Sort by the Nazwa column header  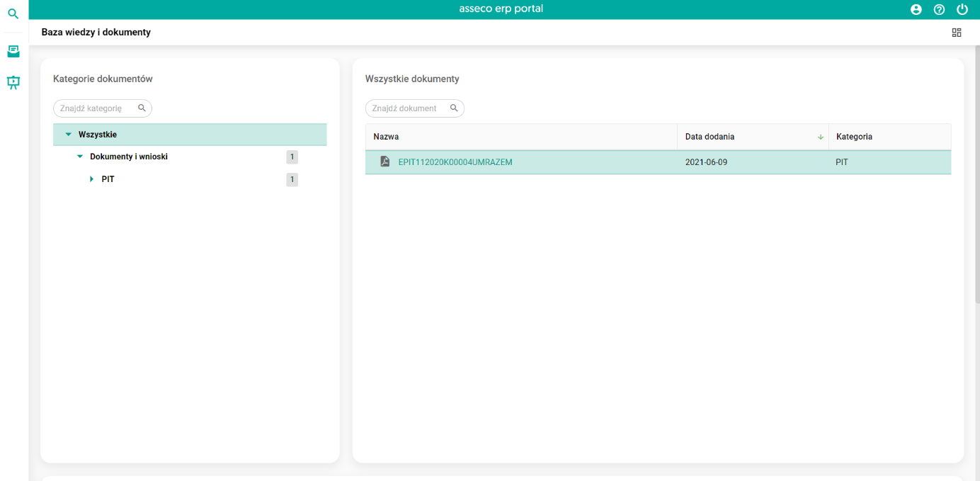pos(521,137)
